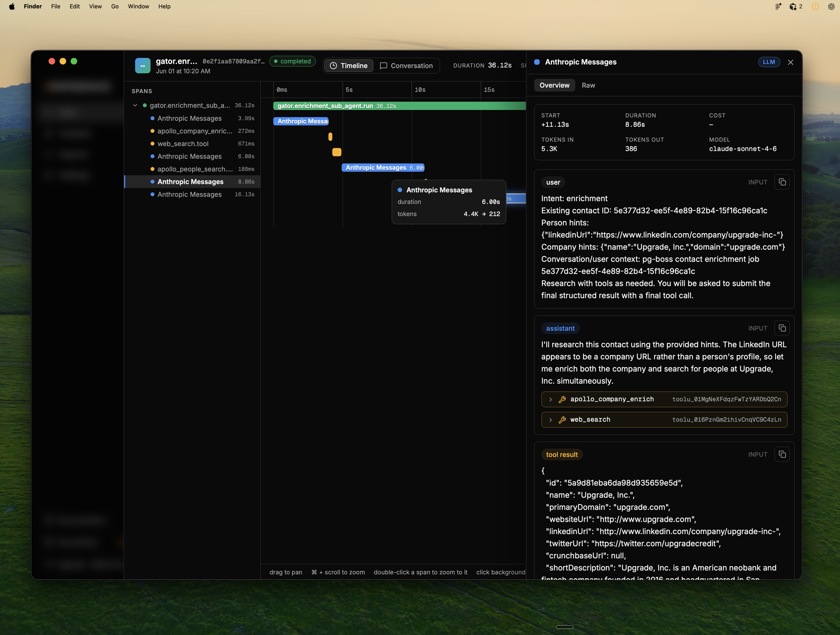Click the Anthropic Messages 6.00s timeline bar

(x=383, y=167)
